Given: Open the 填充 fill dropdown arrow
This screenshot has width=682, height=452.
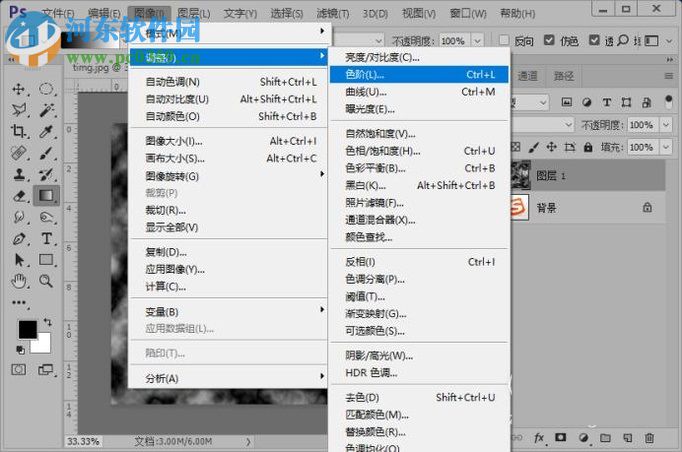Looking at the screenshot, I should click(666, 147).
